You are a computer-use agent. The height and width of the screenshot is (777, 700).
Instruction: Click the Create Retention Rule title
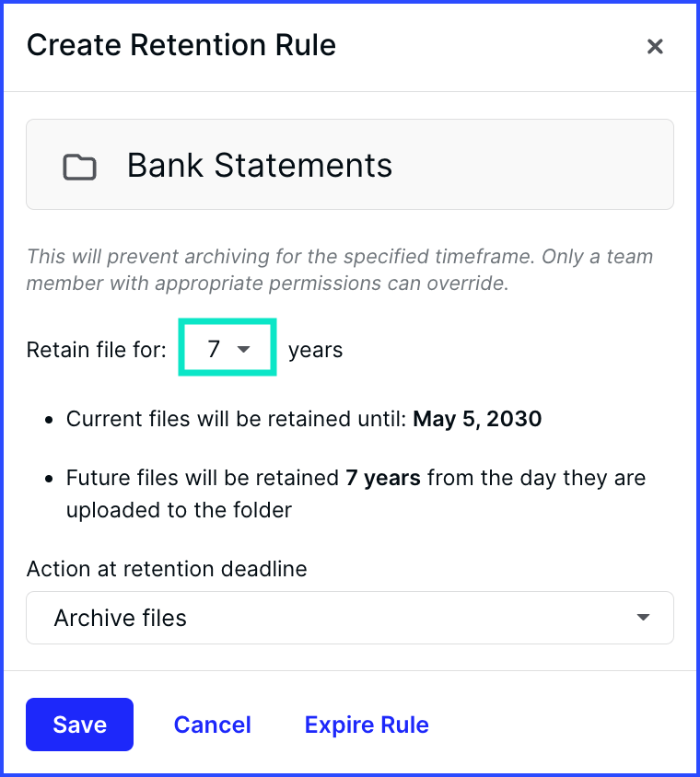(x=181, y=45)
